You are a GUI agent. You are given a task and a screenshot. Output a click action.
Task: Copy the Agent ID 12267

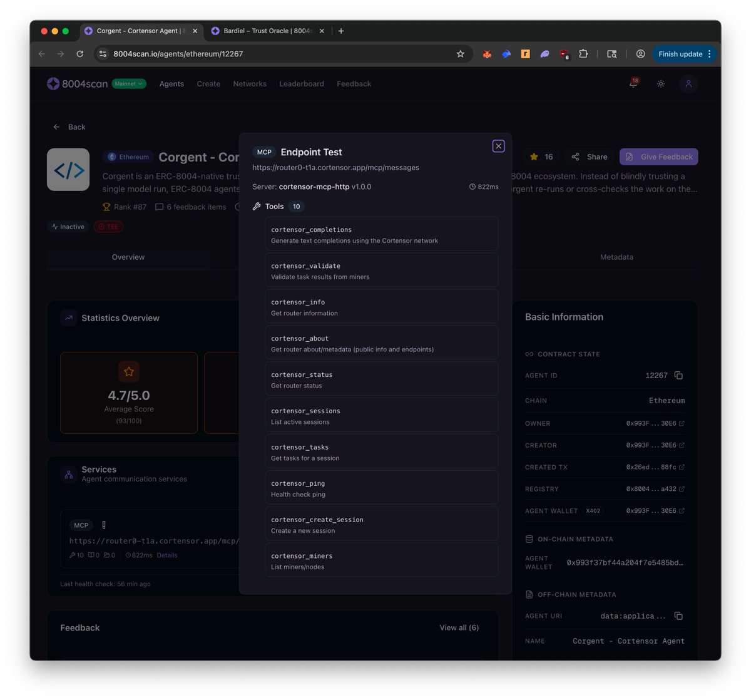tap(678, 376)
